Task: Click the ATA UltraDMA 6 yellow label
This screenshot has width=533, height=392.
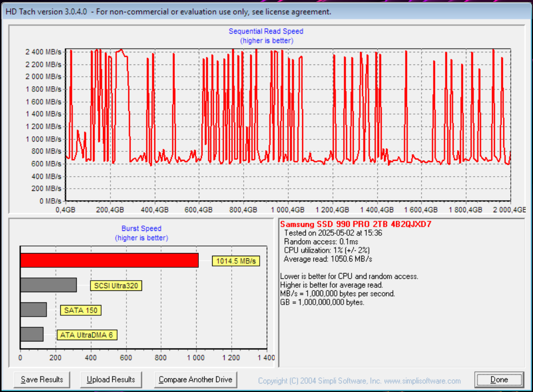Action: pyautogui.click(x=87, y=335)
